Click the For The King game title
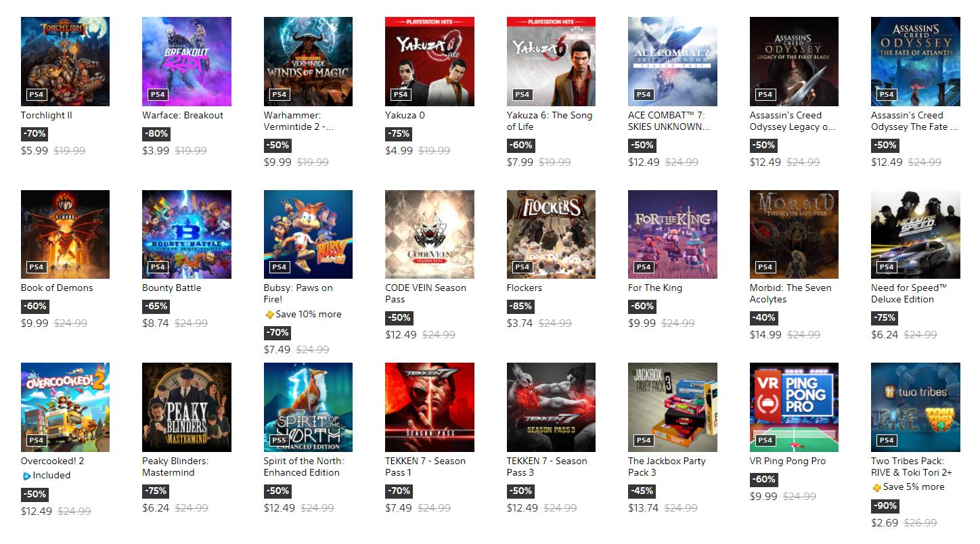This screenshot has height=544, width=980. pos(655,288)
